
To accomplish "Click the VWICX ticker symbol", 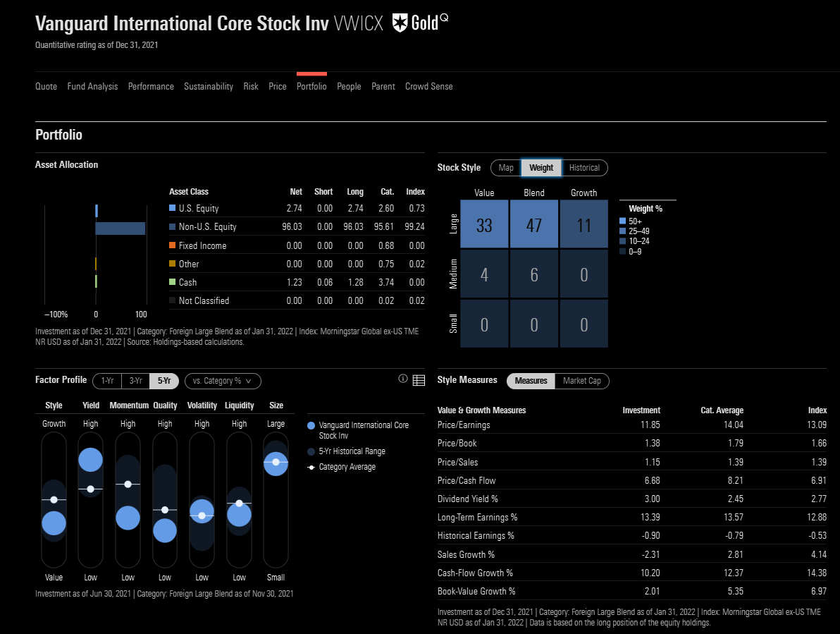I will [359, 23].
